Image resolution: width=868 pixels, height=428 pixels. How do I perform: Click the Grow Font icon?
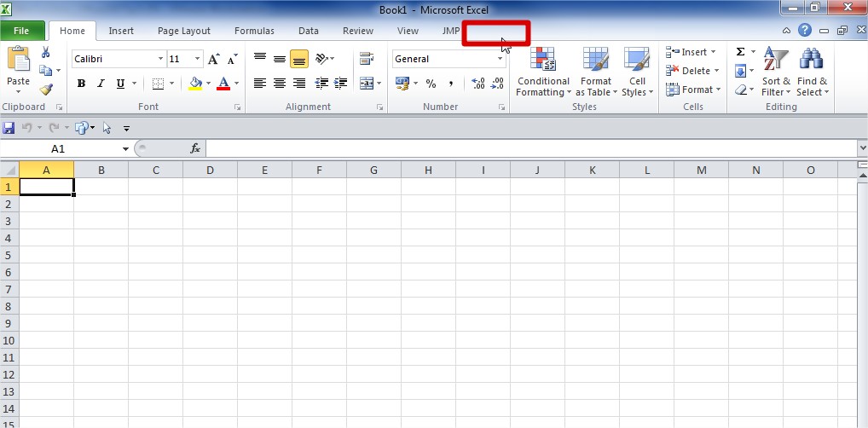(214, 59)
